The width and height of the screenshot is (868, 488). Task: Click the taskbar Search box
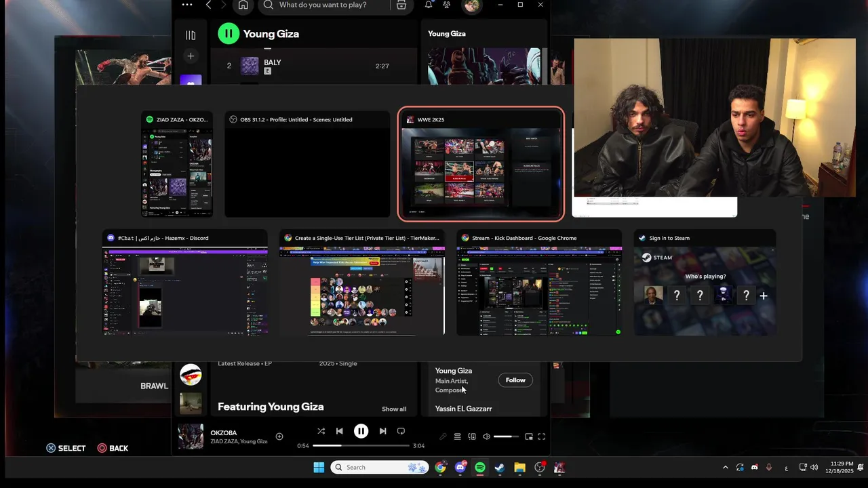[x=380, y=467]
